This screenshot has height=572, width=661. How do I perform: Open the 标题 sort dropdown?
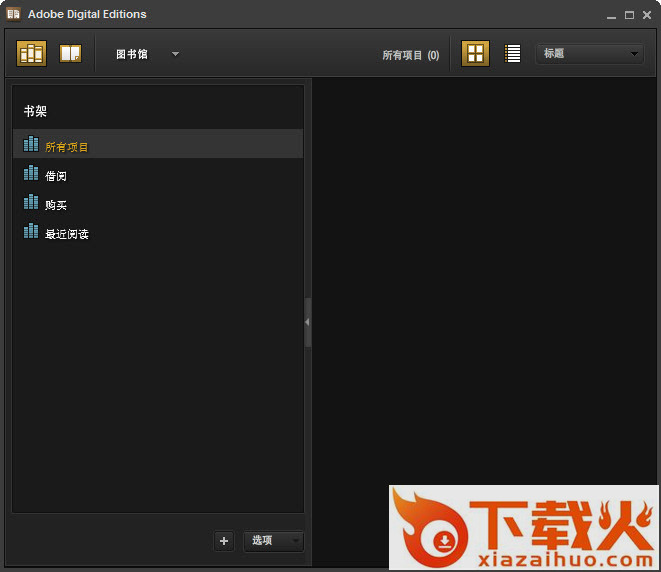[x=589, y=54]
